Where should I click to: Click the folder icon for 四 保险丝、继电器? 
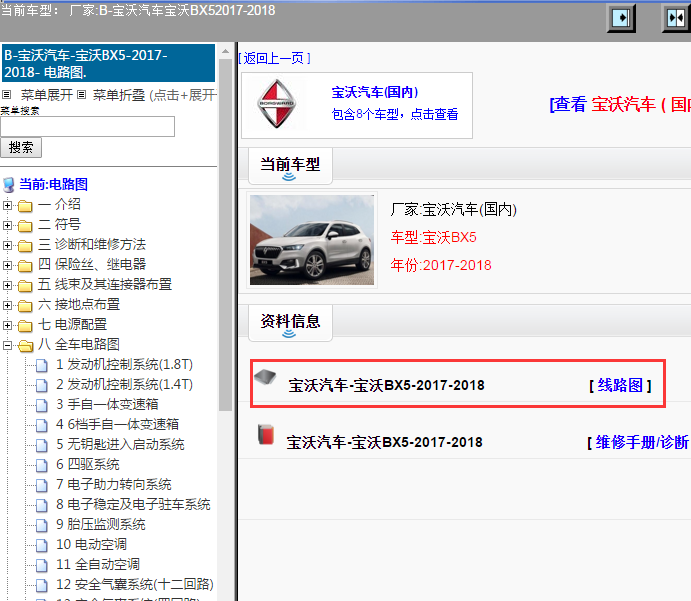(25, 266)
